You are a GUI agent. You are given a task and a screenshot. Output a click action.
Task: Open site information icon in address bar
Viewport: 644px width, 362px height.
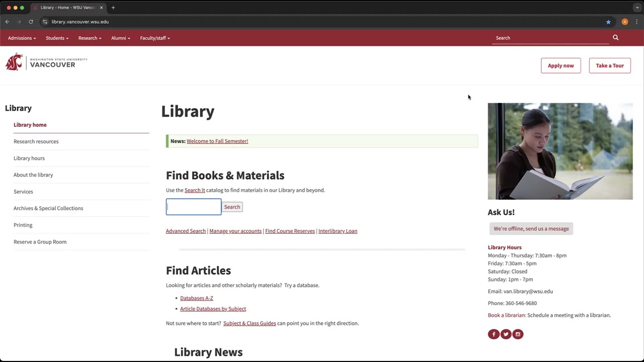(x=45, y=22)
